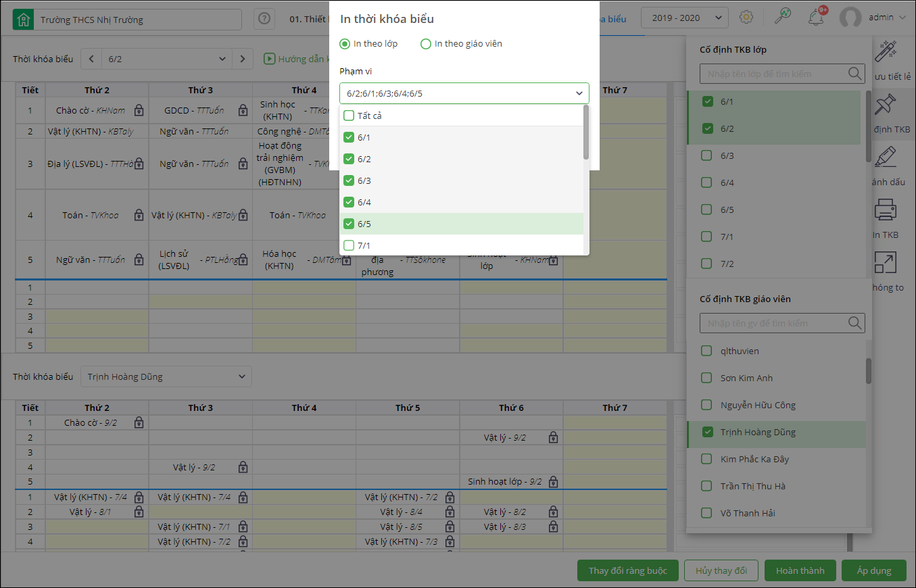The image size is (916, 588).
Task: Open the 2019 - 2020 school year dropdown
Action: coord(684,18)
